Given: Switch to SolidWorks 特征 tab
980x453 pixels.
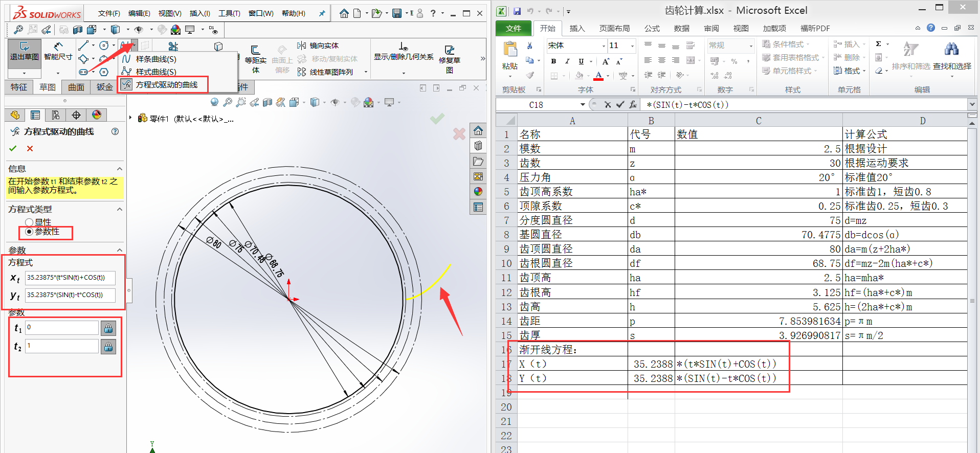Looking at the screenshot, I should click(x=19, y=87).
